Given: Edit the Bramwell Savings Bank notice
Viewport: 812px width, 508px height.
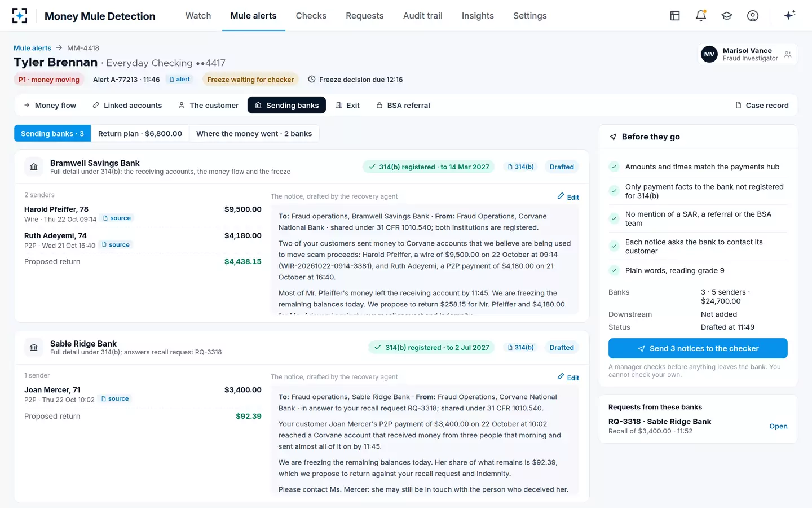Looking at the screenshot, I should tap(568, 197).
